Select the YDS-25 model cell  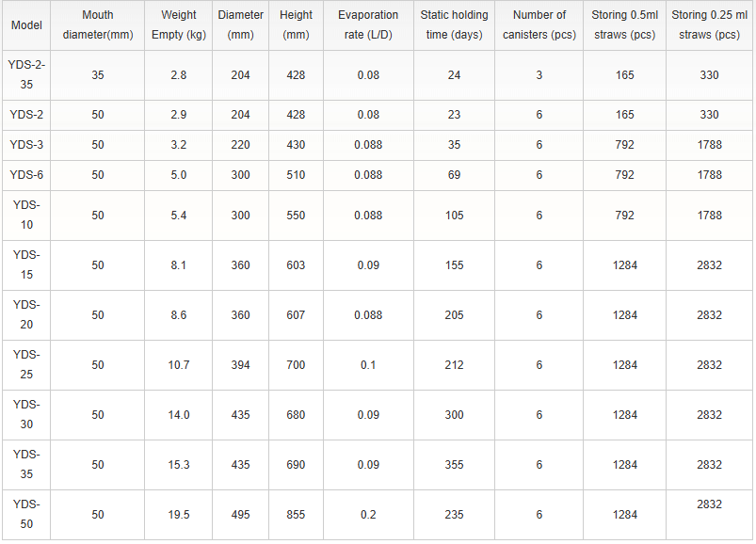26,365
